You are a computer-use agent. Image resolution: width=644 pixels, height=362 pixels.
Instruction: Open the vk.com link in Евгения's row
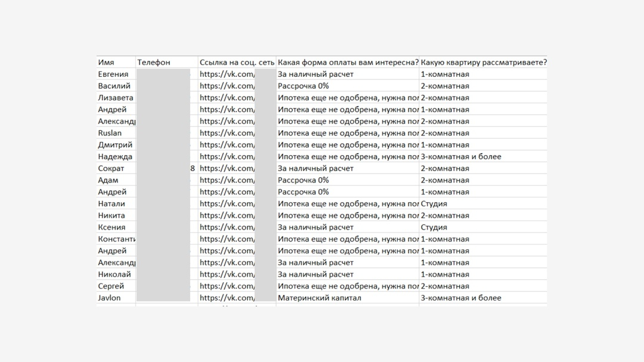pos(227,74)
